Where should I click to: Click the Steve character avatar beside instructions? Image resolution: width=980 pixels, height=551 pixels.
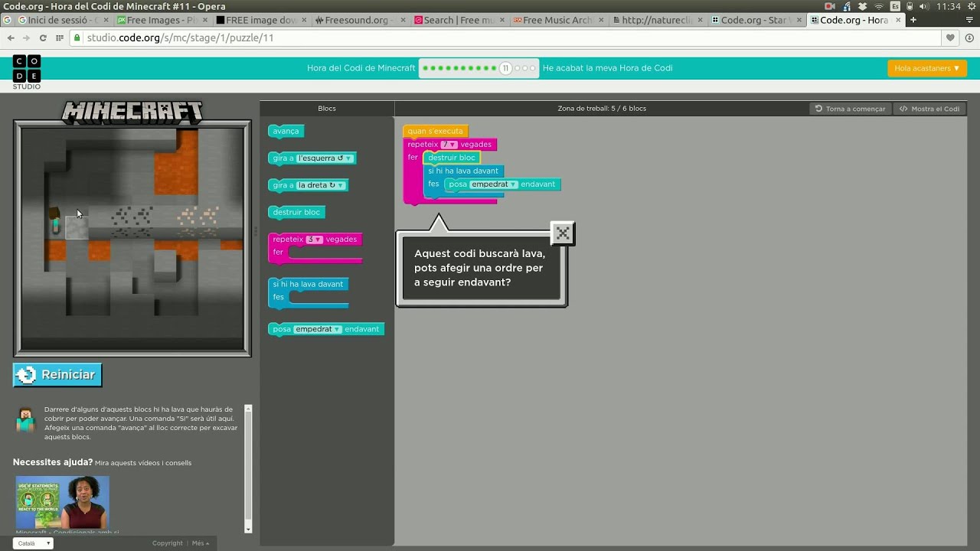click(x=25, y=419)
